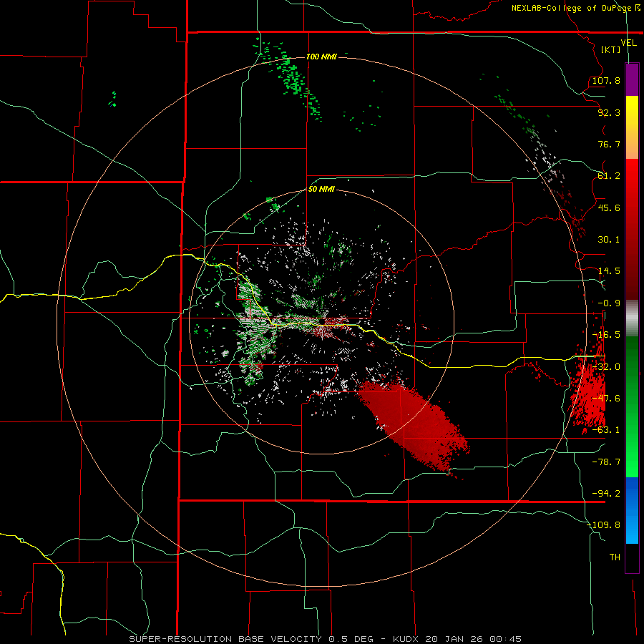The height and width of the screenshot is (644, 644).
Task: Select the -47.6 velocity scale value
Action: click(606, 398)
